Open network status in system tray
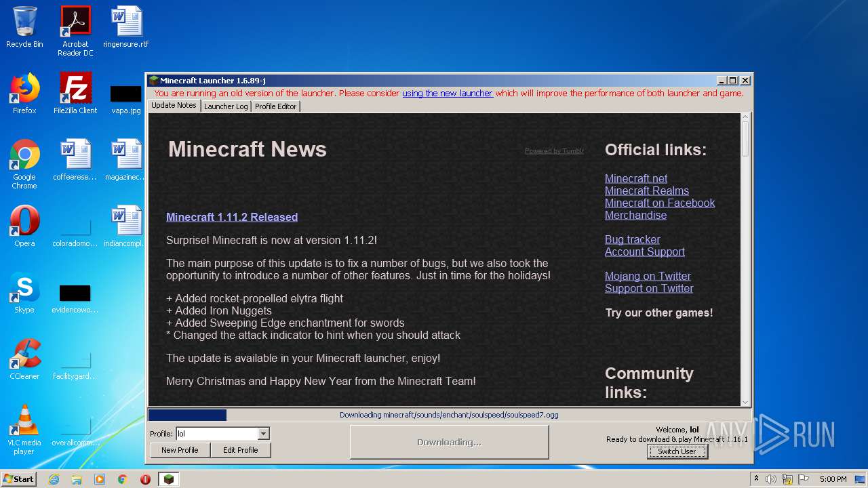The height and width of the screenshot is (488, 868). point(786,479)
